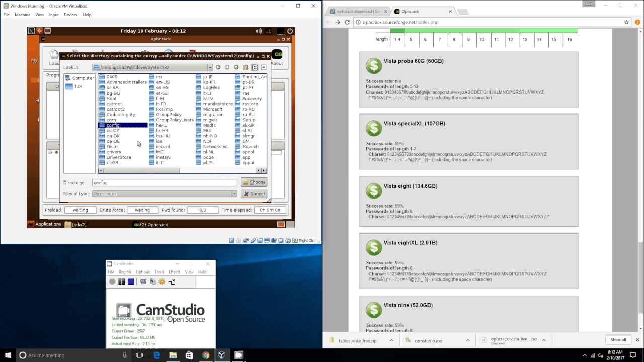Open VirtualBox Devices menu

point(70,15)
